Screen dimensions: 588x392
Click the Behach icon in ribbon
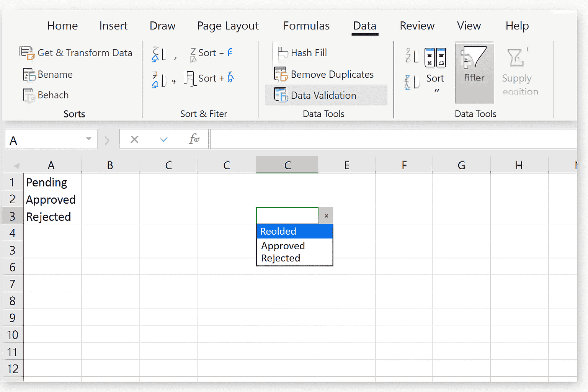pyautogui.click(x=29, y=95)
